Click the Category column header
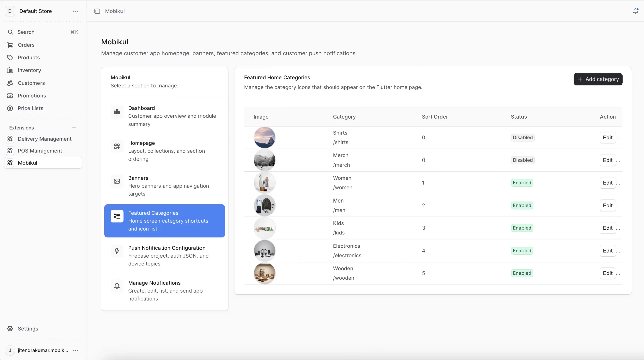644x360 pixels. tap(344, 117)
